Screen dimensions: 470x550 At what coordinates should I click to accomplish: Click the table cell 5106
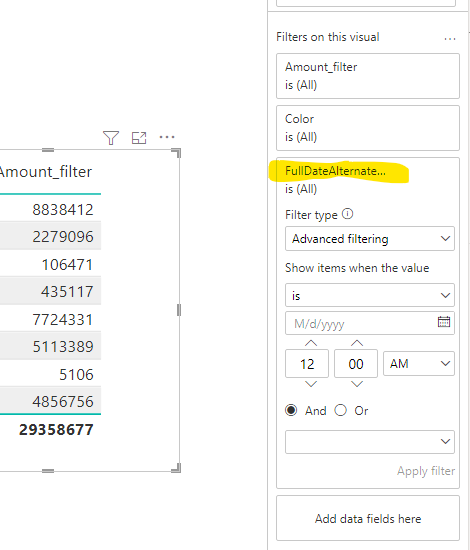pos(76,375)
